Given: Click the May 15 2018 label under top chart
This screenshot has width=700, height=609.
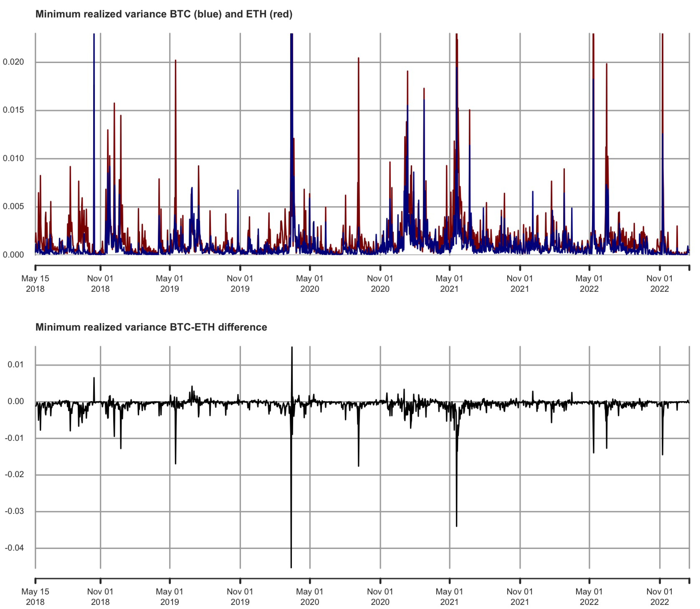Looking at the screenshot, I should pos(35,283).
